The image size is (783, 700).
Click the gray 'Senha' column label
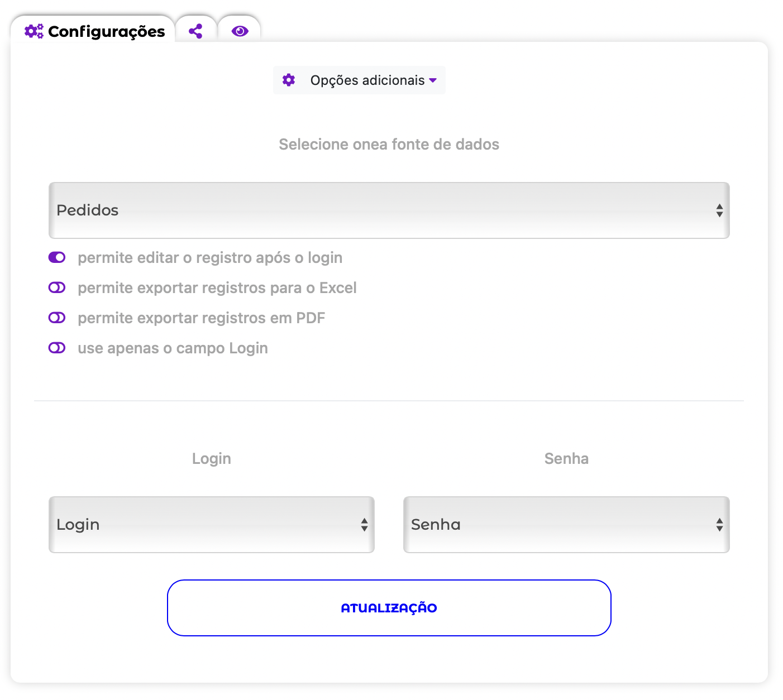tap(566, 459)
